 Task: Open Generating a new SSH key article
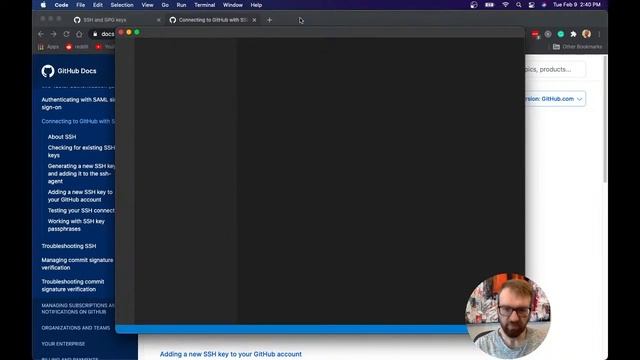click(81, 173)
